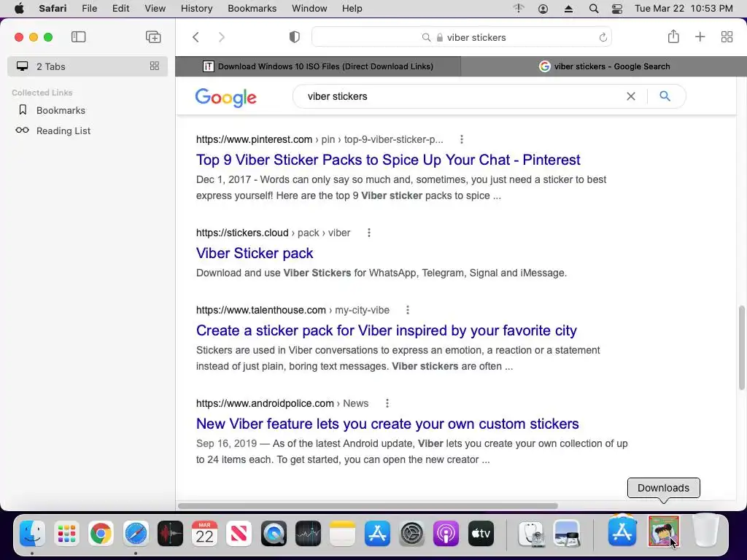This screenshot has height=560, width=747.
Task: Open more options for Pinterest result
Action: pos(461,139)
